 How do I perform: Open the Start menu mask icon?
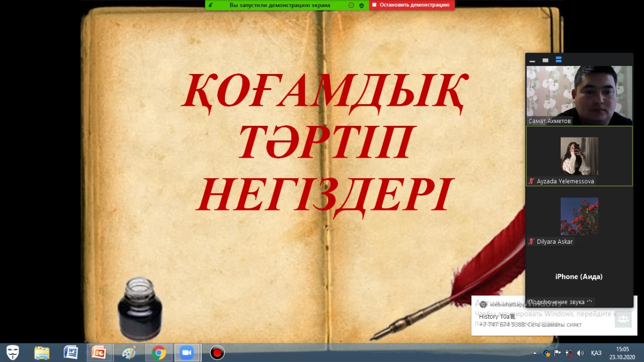13,352
